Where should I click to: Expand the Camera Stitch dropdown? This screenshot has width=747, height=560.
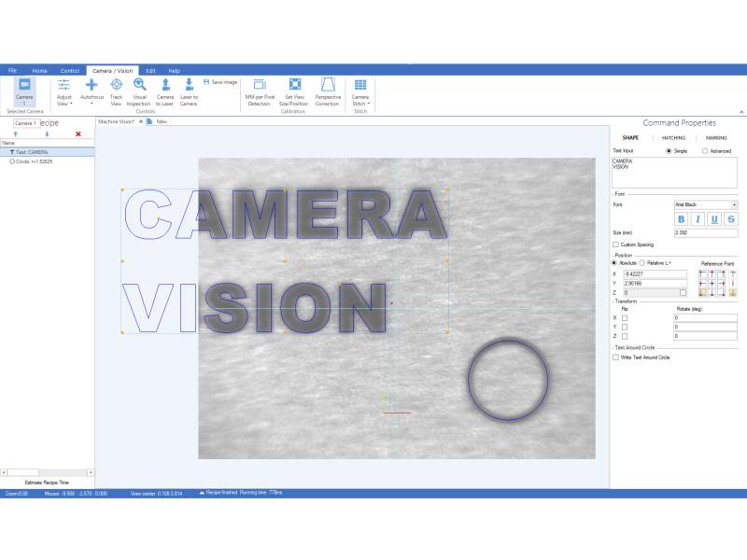tap(360, 93)
